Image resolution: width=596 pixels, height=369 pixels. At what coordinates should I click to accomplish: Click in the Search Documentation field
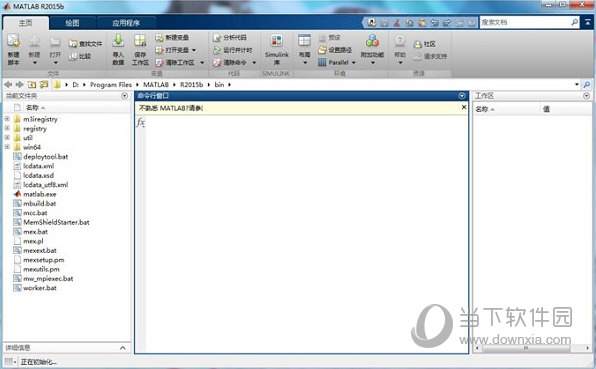pos(525,22)
